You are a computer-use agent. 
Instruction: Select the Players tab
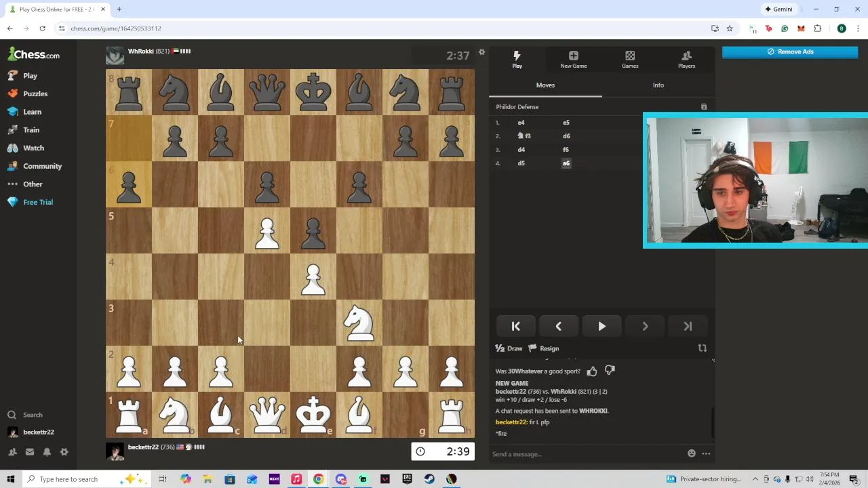tap(686, 60)
